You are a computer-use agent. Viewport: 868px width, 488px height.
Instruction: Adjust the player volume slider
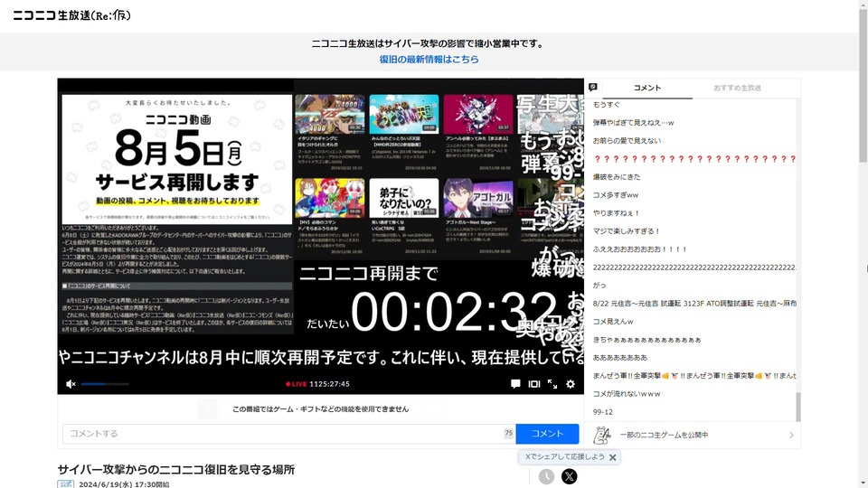105,384
